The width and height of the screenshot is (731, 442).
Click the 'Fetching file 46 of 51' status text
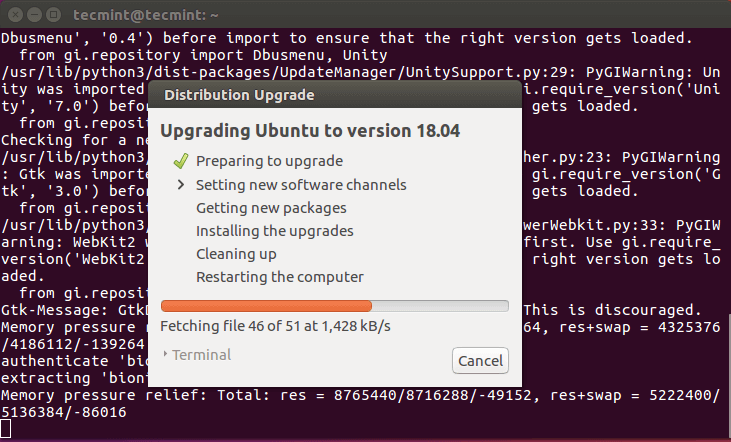[x=275, y=327]
